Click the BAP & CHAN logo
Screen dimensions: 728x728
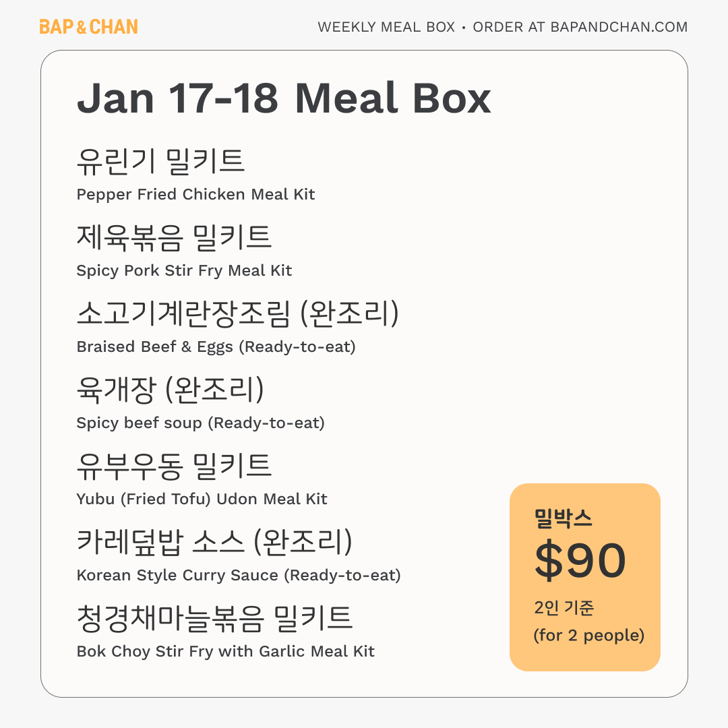click(x=88, y=27)
